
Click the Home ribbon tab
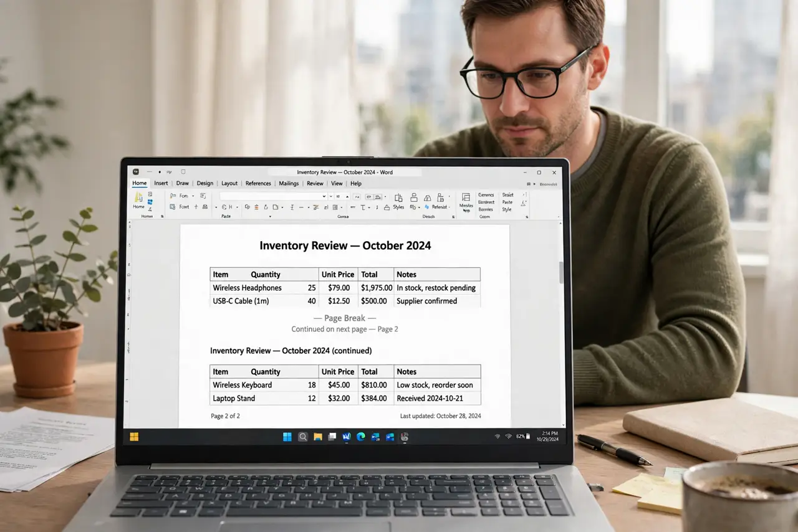tap(139, 183)
